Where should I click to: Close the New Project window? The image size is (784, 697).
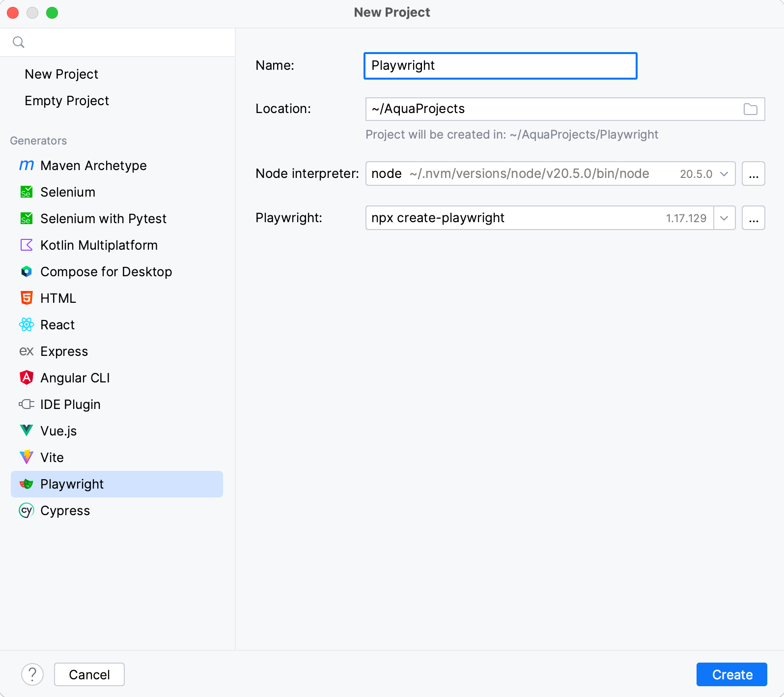pyautogui.click(x=13, y=13)
